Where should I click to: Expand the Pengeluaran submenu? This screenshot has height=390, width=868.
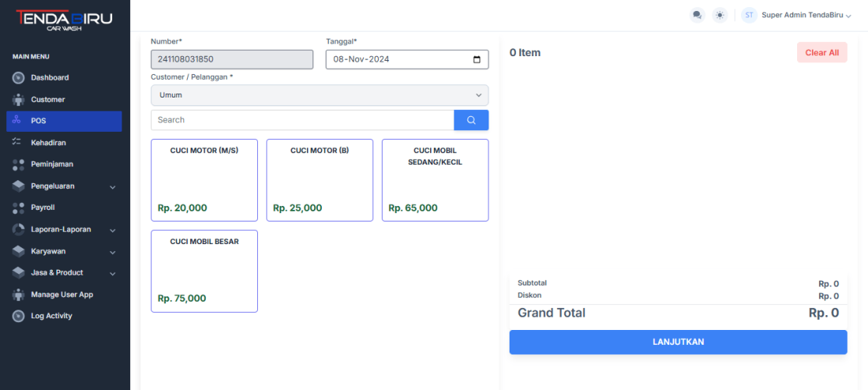pyautogui.click(x=112, y=187)
